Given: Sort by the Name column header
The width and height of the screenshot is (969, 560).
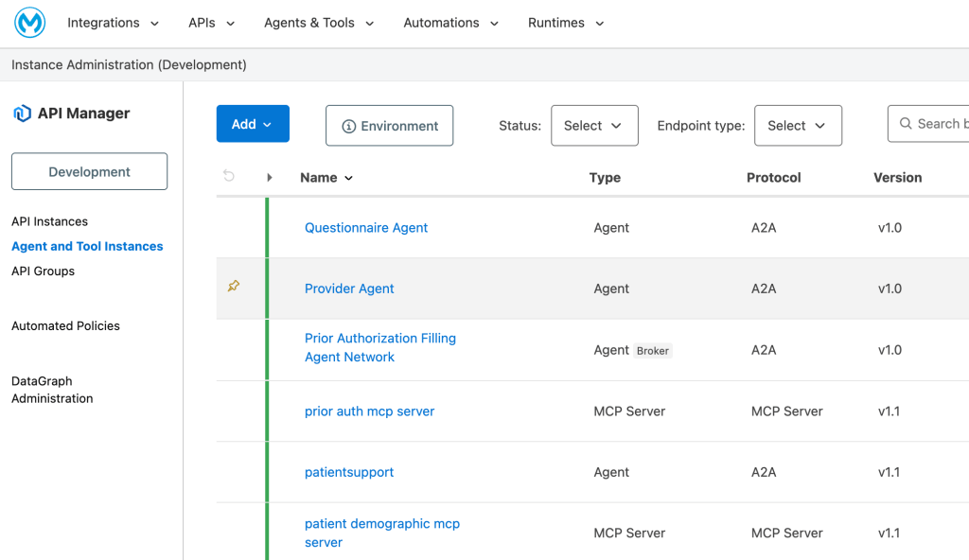Looking at the screenshot, I should pyautogui.click(x=326, y=178).
